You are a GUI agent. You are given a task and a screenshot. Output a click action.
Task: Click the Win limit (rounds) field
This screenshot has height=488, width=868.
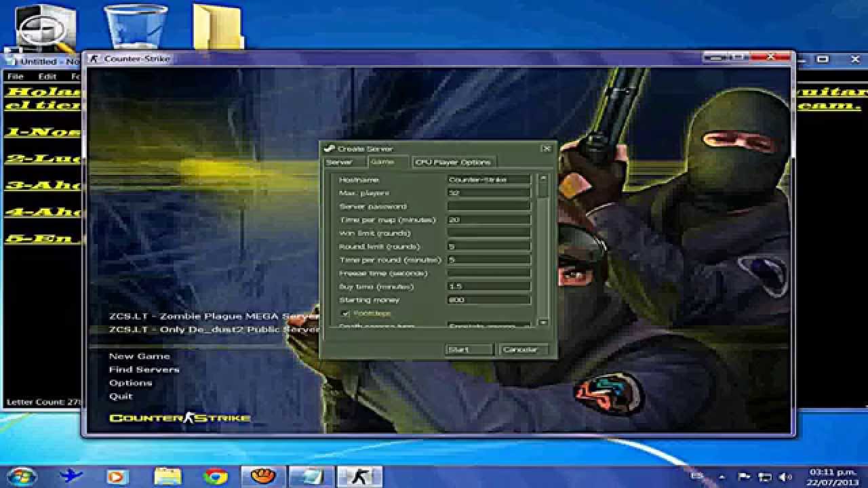(x=488, y=233)
